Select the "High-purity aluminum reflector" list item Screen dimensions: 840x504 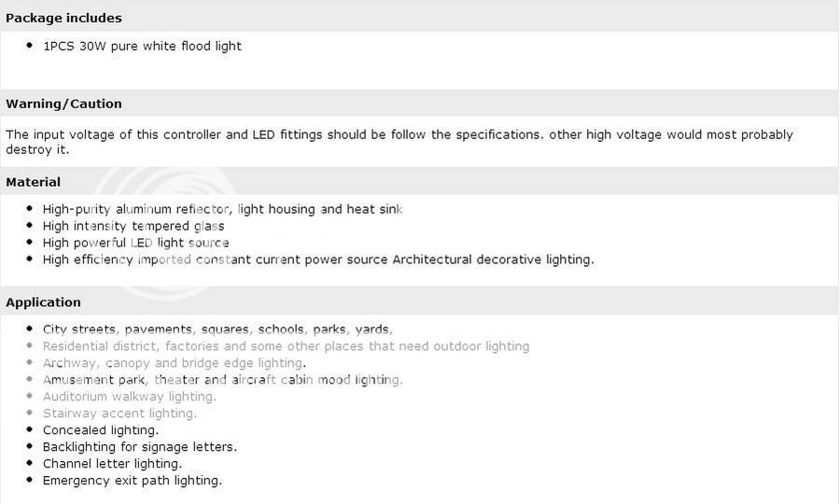[x=222, y=209]
